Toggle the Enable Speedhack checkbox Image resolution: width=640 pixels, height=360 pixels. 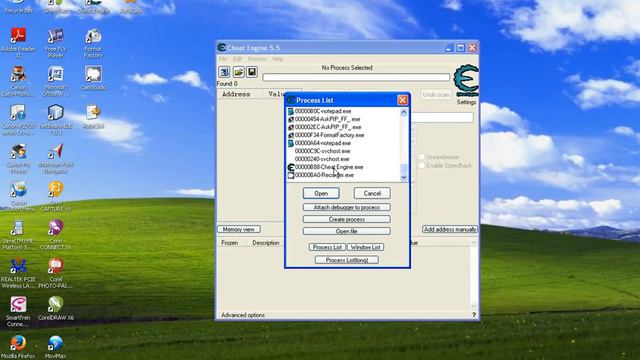coord(422,165)
